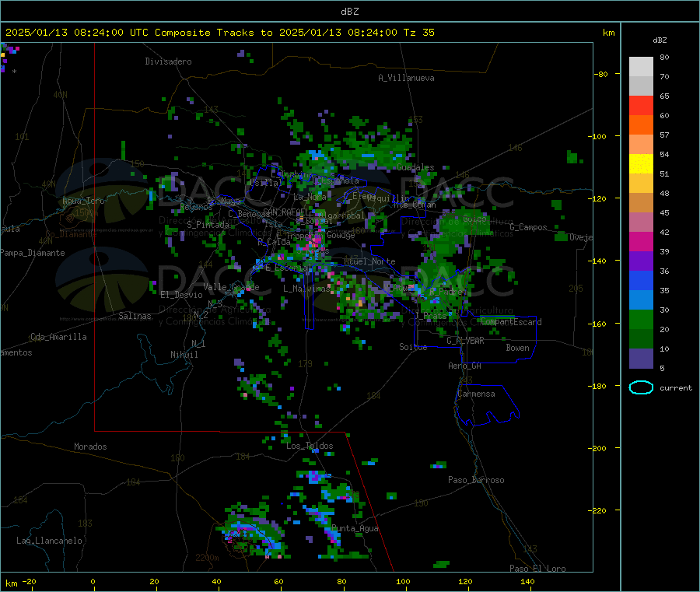
Task: Click the Los_Toldos map label
Action: point(310,446)
